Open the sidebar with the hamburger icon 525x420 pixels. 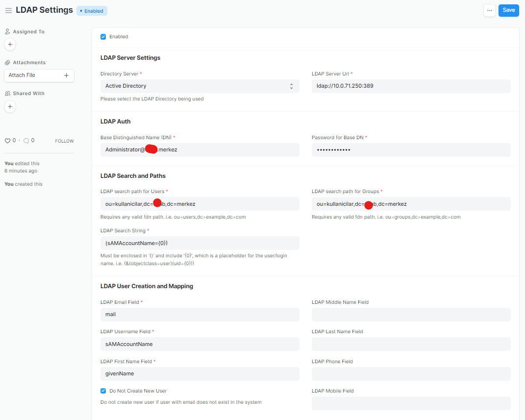pos(8,10)
